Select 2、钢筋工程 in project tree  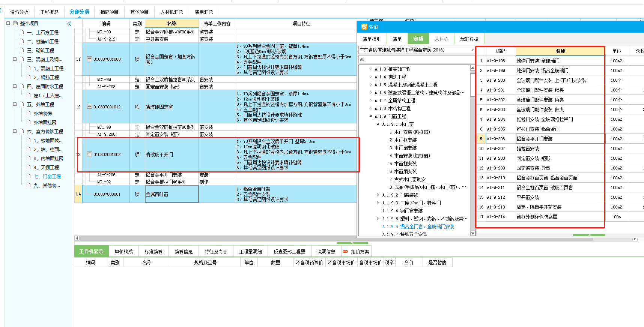point(46,77)
